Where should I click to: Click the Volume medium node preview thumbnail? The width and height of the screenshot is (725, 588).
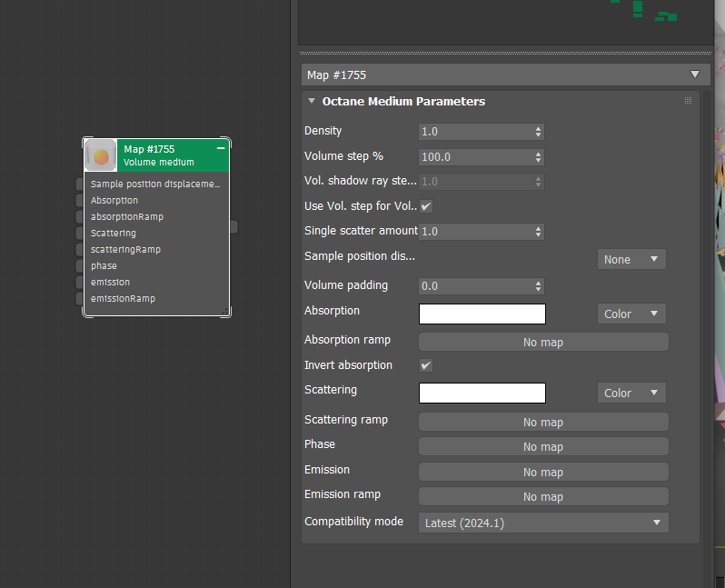pyautogui.click(x=101, y=155)
